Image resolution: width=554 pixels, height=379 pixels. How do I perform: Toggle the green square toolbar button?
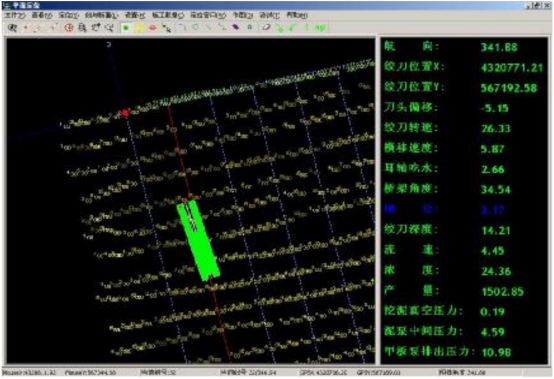(126, 28)
